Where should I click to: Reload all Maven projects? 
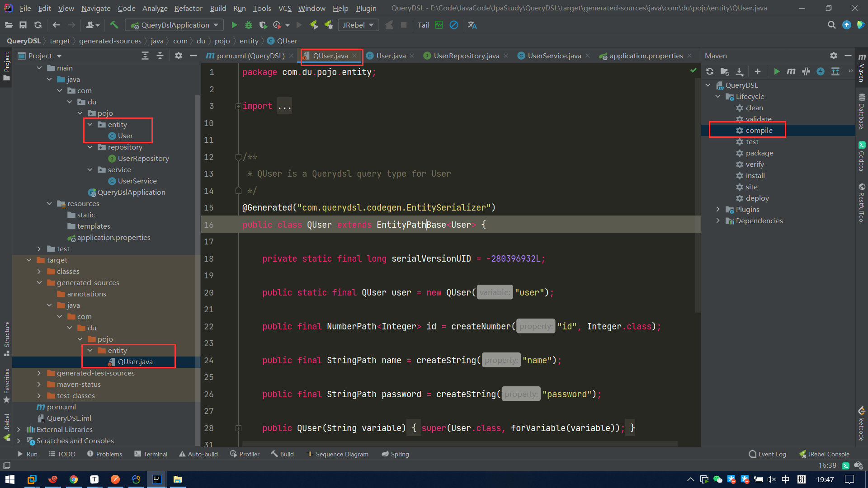[710, 71]
